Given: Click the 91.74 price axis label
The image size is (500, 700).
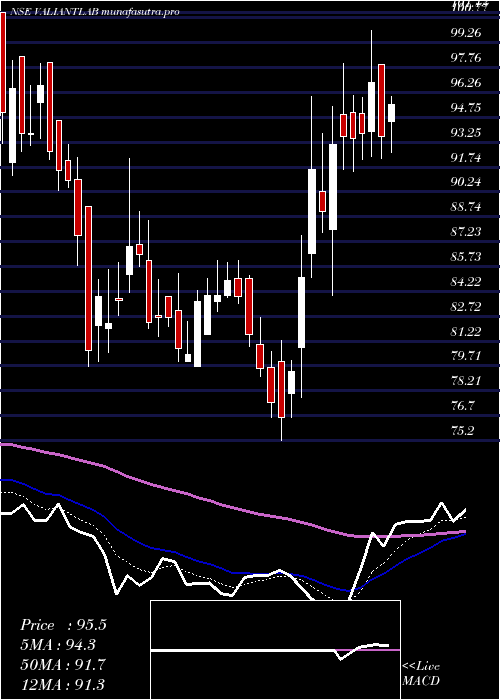Looking at the screenshot, I should click(x=466, y=158).
